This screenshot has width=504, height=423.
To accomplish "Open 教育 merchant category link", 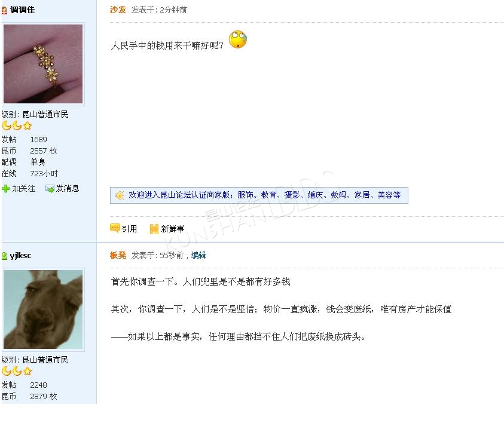I will [x=268, y=195].
